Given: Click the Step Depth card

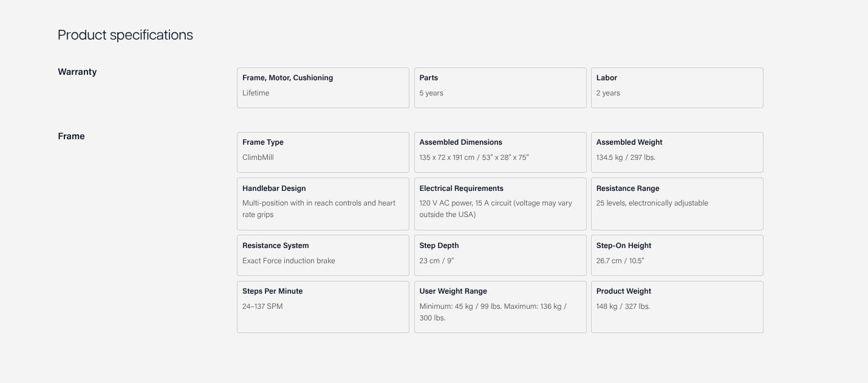Looking at the screenshot, I should (500, 255).
